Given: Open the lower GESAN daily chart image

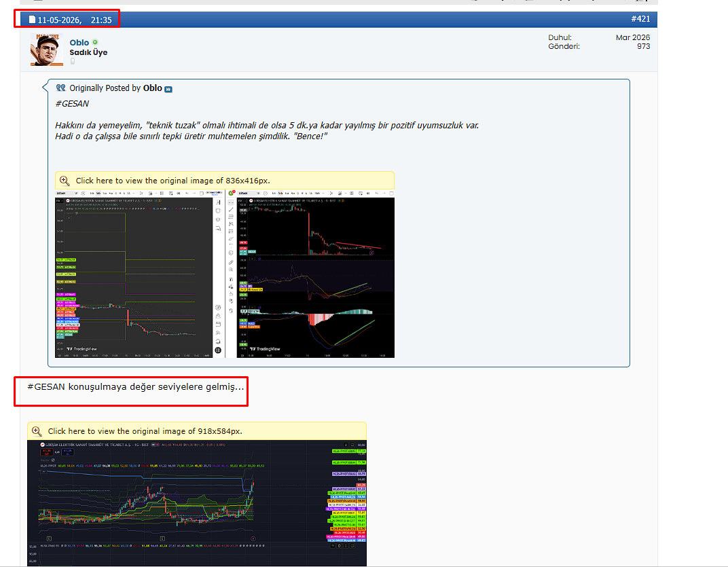Looking at the screenshot, I should click(x=197, y=503).
